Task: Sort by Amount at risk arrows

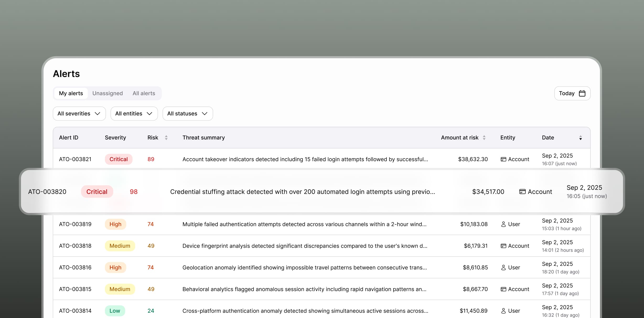Action: [x=484, y=138]
